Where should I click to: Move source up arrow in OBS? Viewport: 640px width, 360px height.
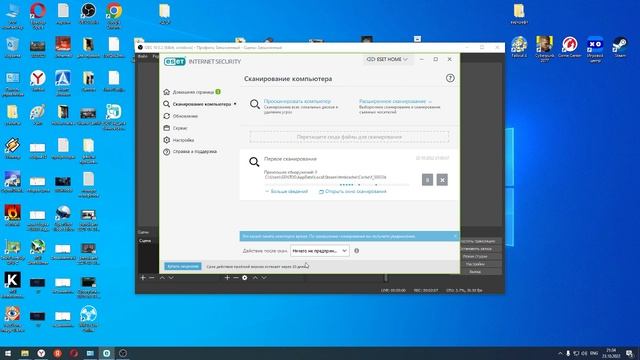click(255, 278)
